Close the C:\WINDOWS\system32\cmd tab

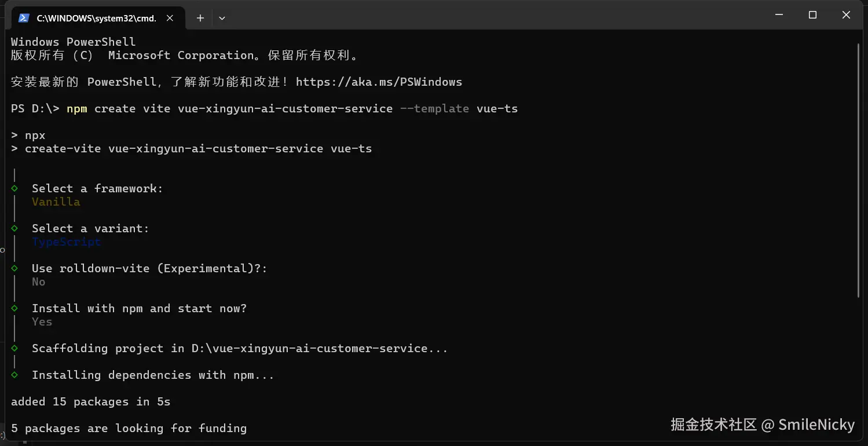(x=170, y=18)
